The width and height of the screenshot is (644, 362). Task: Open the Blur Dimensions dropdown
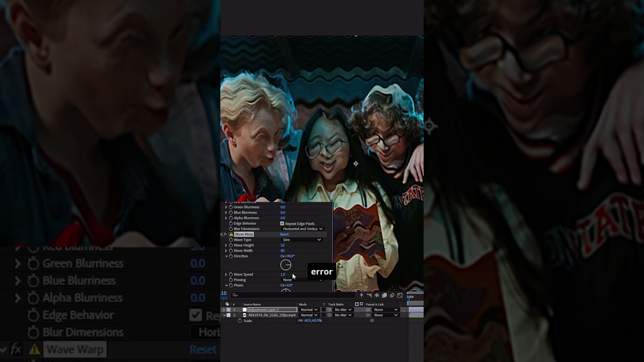[x=302, y=229]
